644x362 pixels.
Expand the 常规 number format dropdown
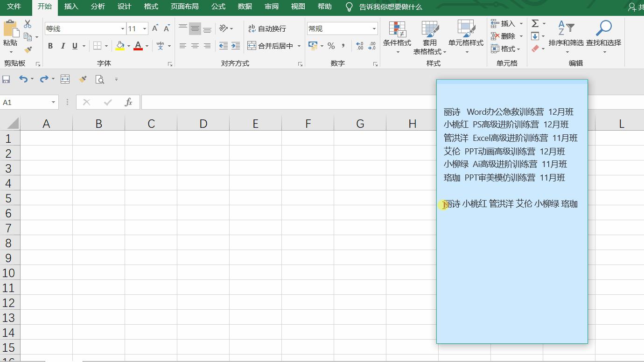374,28
